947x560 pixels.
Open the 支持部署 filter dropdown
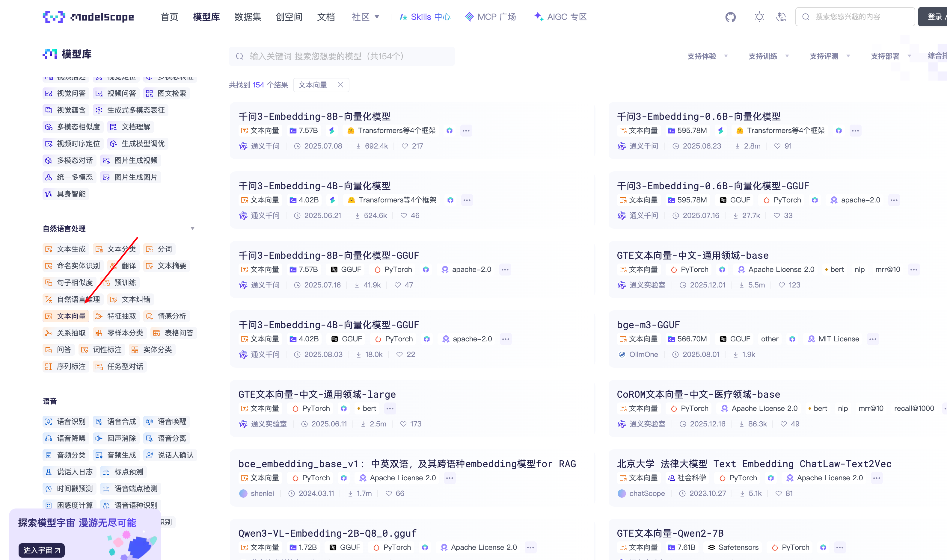tap(891, 56)
